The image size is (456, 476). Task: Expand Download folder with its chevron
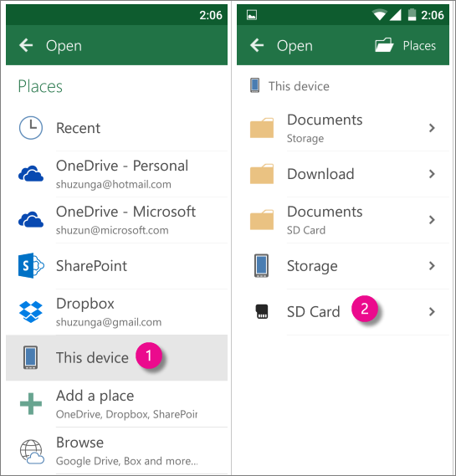pyautogui.click(x=432, y=174)
